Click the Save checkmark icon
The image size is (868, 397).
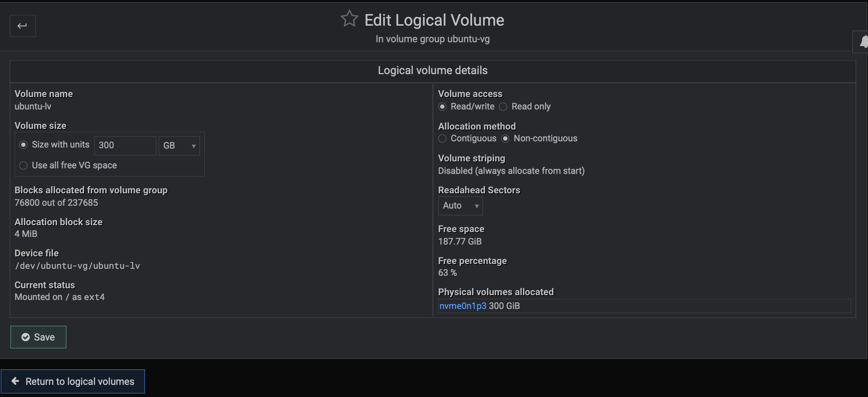[x=26, y=337]
